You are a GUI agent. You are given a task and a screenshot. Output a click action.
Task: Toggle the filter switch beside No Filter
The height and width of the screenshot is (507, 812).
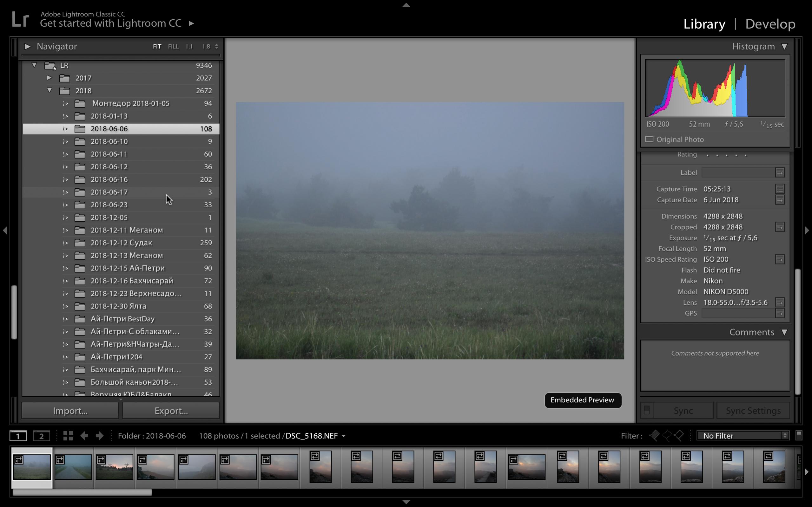[x=799, y=435]
